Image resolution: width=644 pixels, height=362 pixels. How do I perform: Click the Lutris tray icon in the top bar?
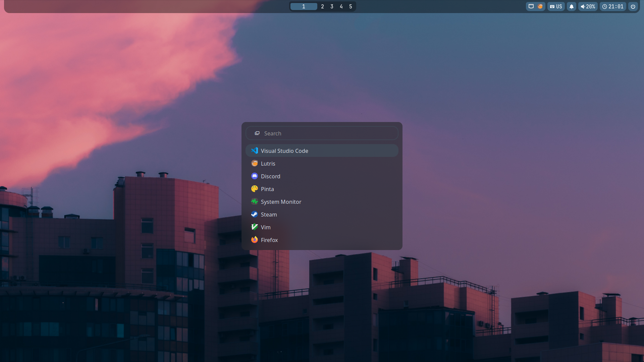pos(540,6)
